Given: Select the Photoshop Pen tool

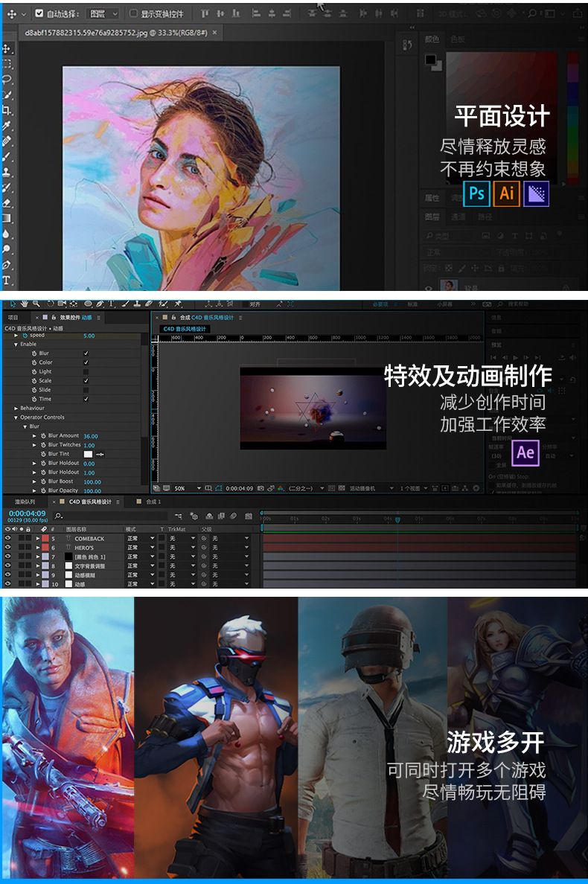Looking at the screenshot, I should pyautogui.click(x=7, y=265).
